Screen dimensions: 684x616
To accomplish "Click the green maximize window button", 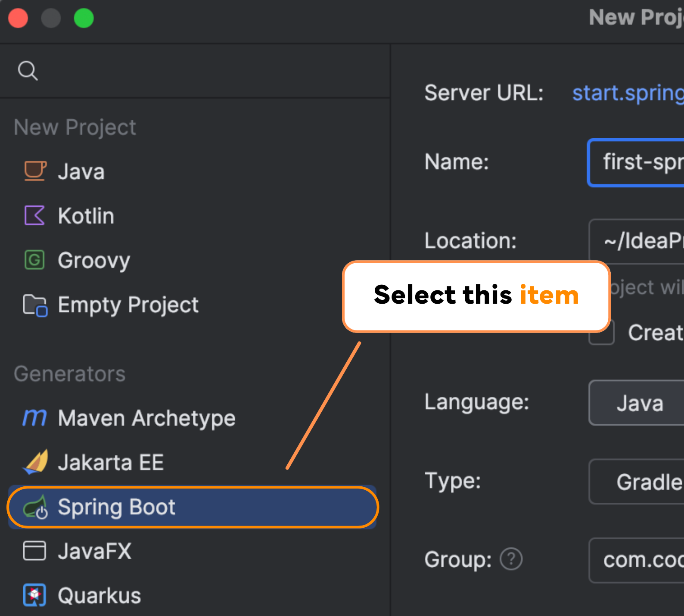I will pyautogui.click(x=84, y=18).
